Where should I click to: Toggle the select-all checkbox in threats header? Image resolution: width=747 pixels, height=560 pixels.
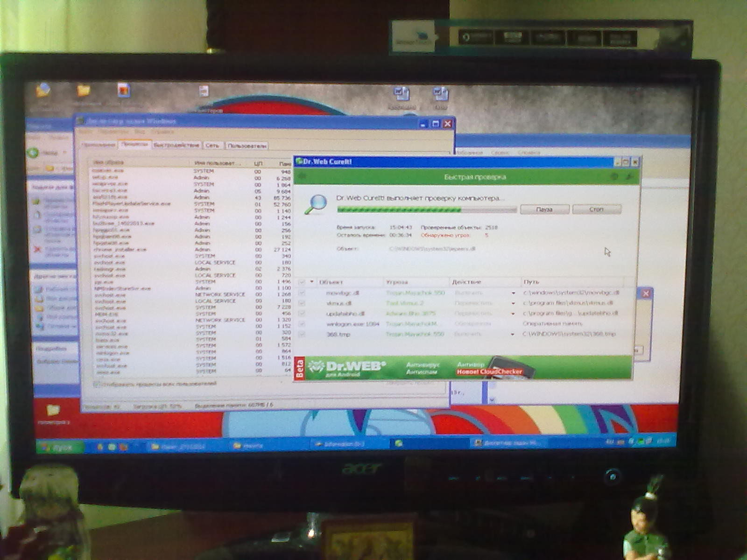302,282
